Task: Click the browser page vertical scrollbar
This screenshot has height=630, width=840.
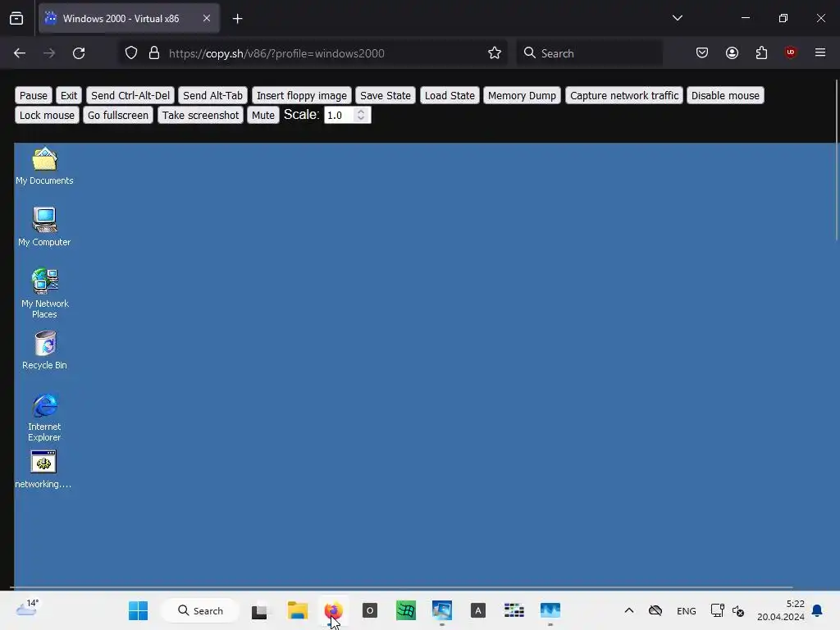Action: 837,161
